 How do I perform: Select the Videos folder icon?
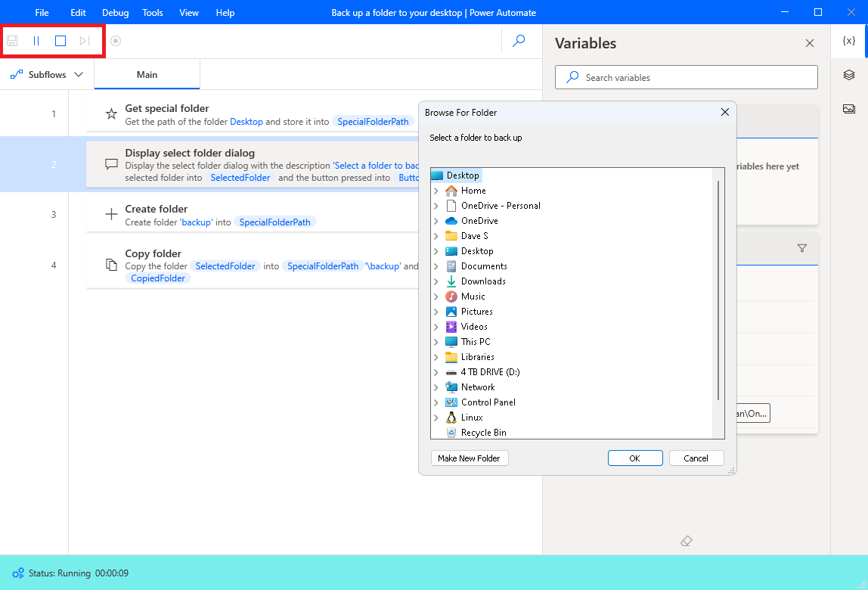[x=451, y=327]
